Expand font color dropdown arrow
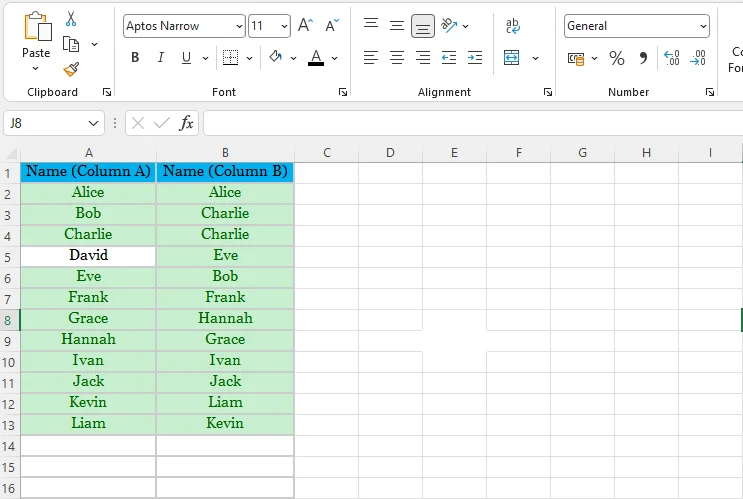743x499 pixels. click(x=335, y=58)
